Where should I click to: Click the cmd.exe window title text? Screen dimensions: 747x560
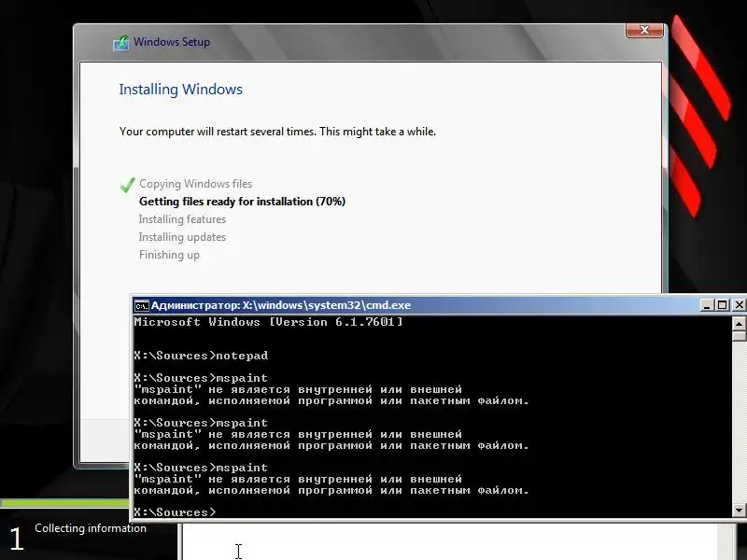[281, 305]
